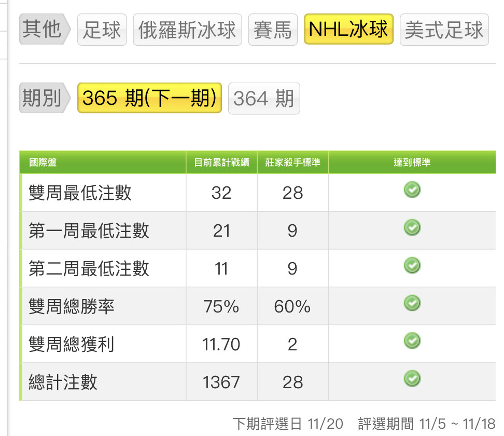Click the value 21 in 第一周最低注數 row

[x=221, y=231]
